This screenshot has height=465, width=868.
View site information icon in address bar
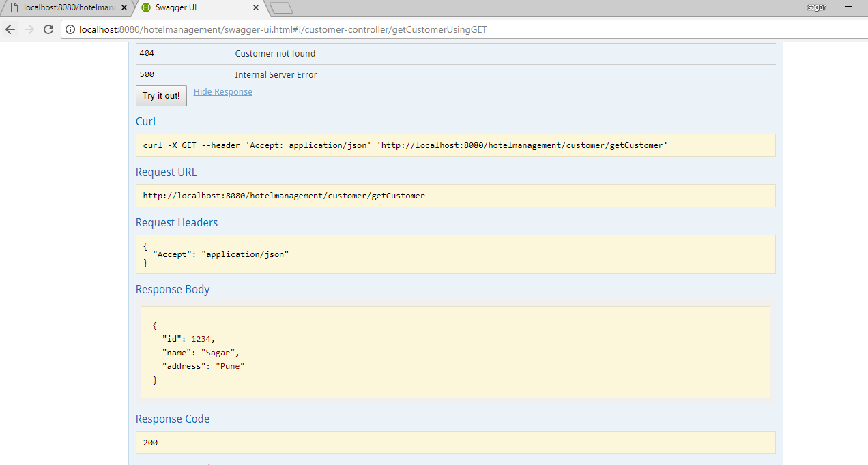[70, 29]
